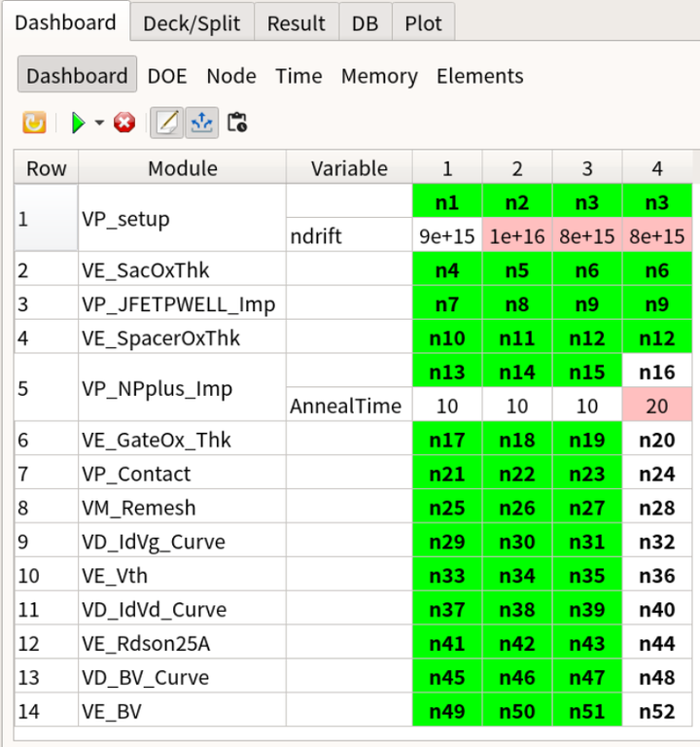Screen dimensions: 700x747
Task: Select node n33 cell
Action: [447, 576]
